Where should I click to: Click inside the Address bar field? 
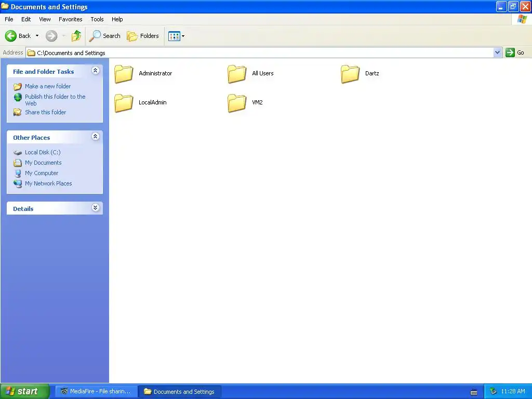coord(260,52)
